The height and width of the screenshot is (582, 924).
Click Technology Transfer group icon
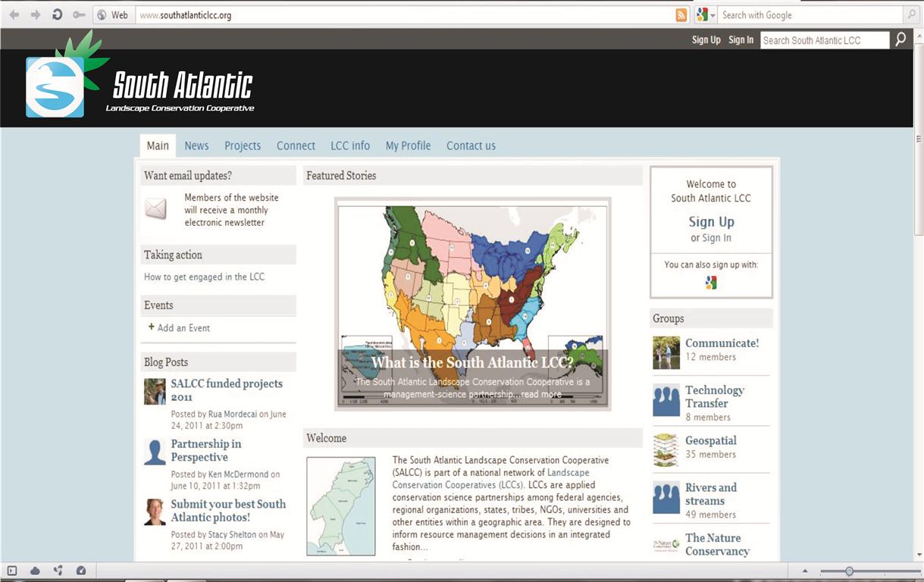[666, 400]
